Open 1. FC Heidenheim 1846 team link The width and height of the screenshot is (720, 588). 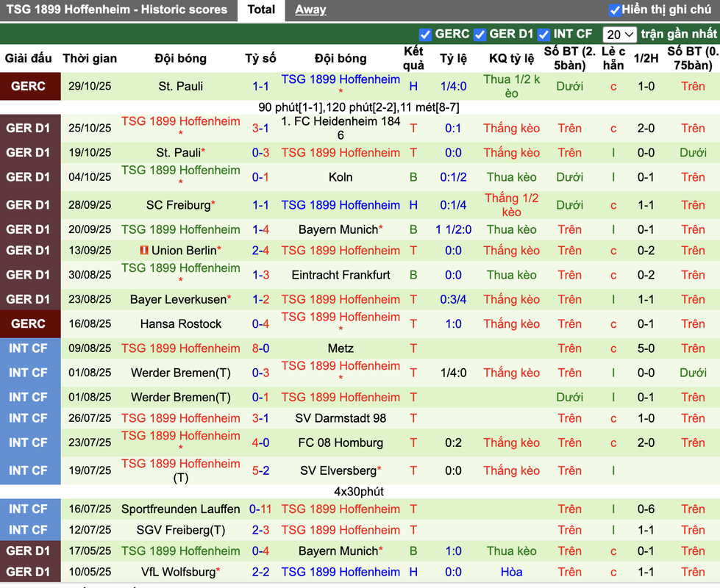click(341, 128)
